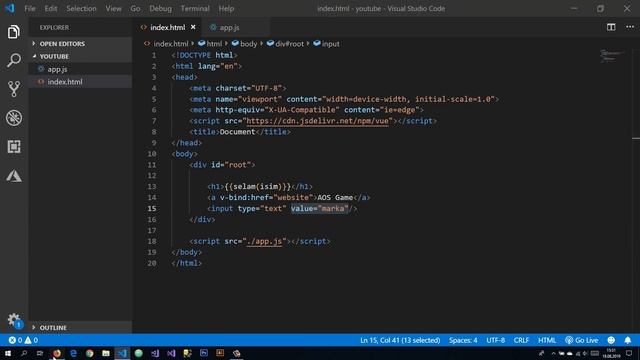Open the Azure view in activity bar
This screenshot has height=360, width=640.
pos(13,176)
